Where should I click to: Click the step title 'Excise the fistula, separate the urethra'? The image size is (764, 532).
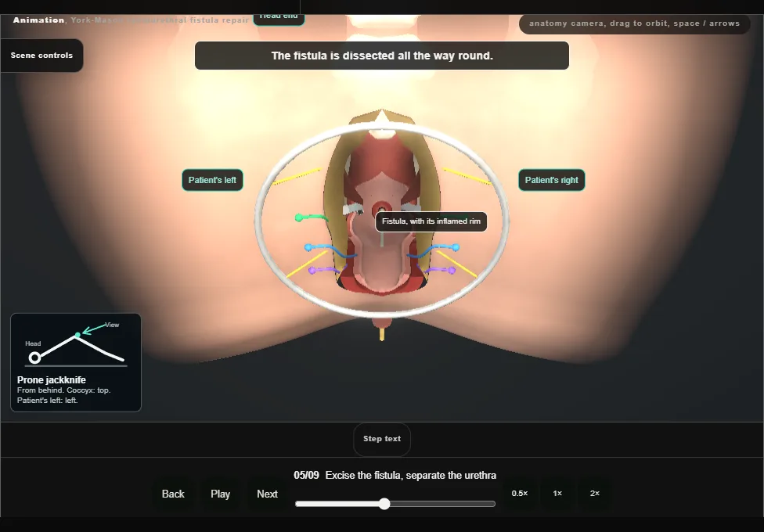click(411, 476)
